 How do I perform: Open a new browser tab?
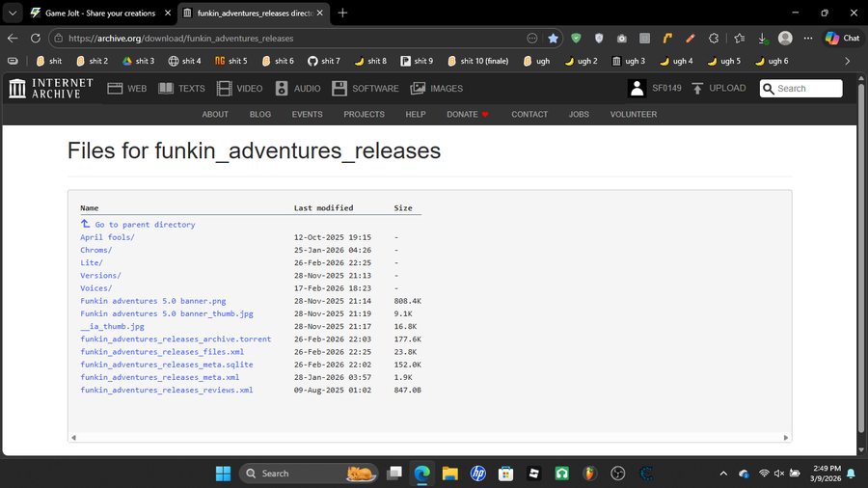(x=342, y=13)
